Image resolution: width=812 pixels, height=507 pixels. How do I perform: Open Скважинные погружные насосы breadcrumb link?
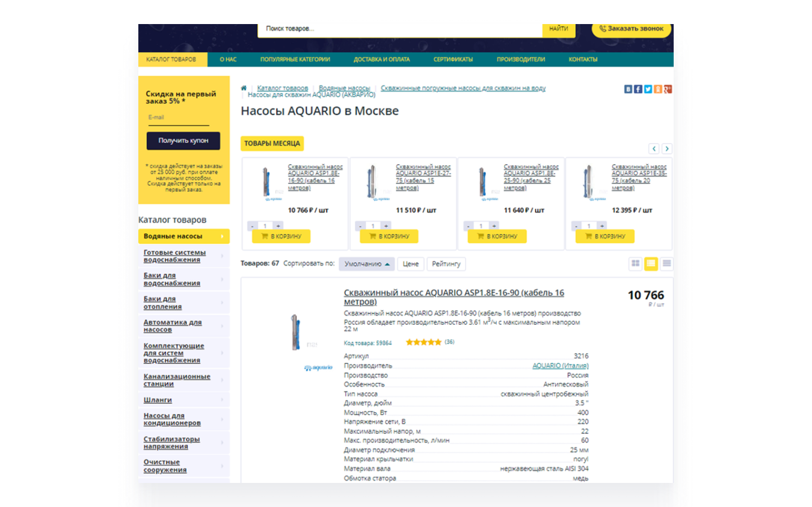[x=463, y=88]
